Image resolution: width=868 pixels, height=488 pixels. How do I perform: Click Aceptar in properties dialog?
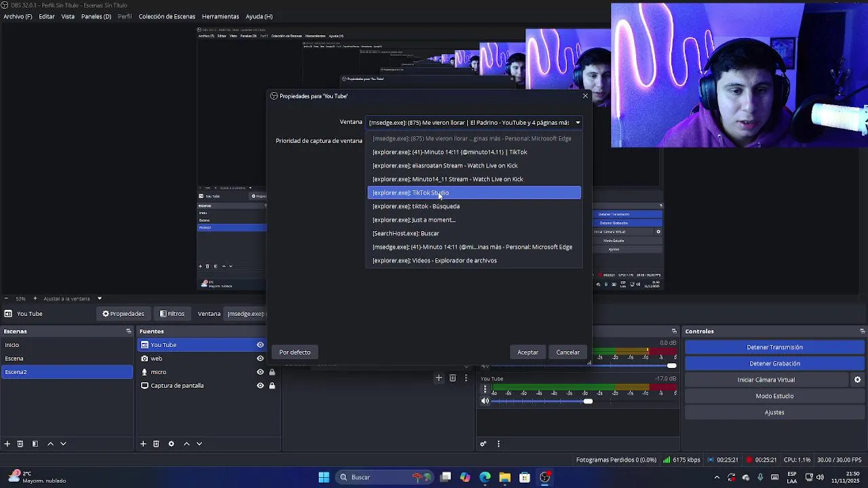point(528,352)
